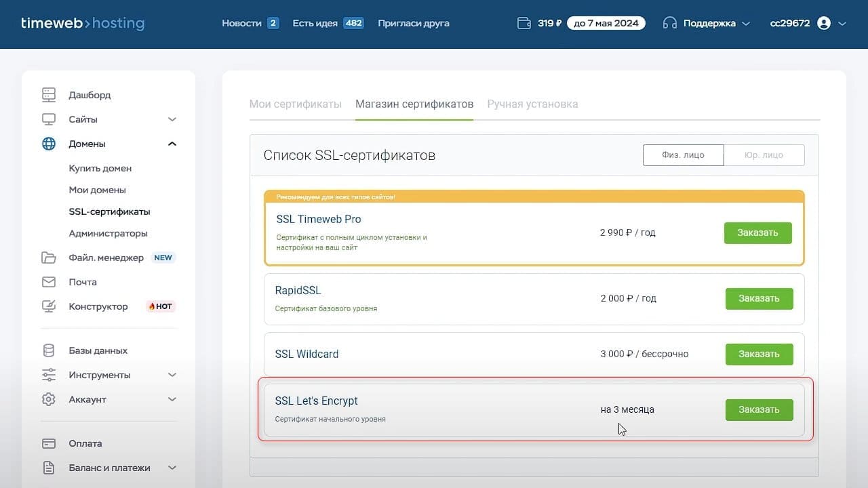Click the Аккаунт gear icon

pyautogui.click(x=49, y=399)
